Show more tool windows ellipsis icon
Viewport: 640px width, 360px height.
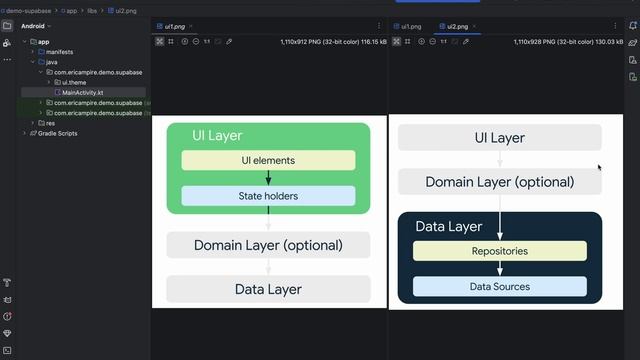click(x=7, y=60)
